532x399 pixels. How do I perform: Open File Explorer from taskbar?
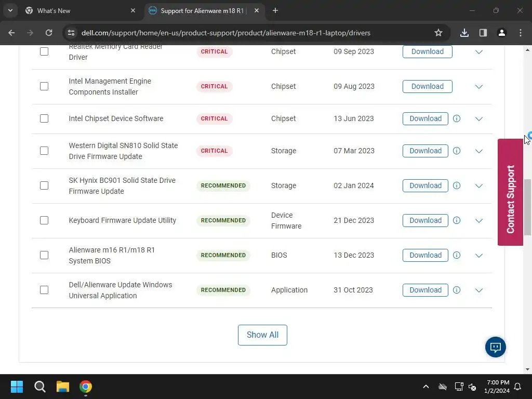63,387
